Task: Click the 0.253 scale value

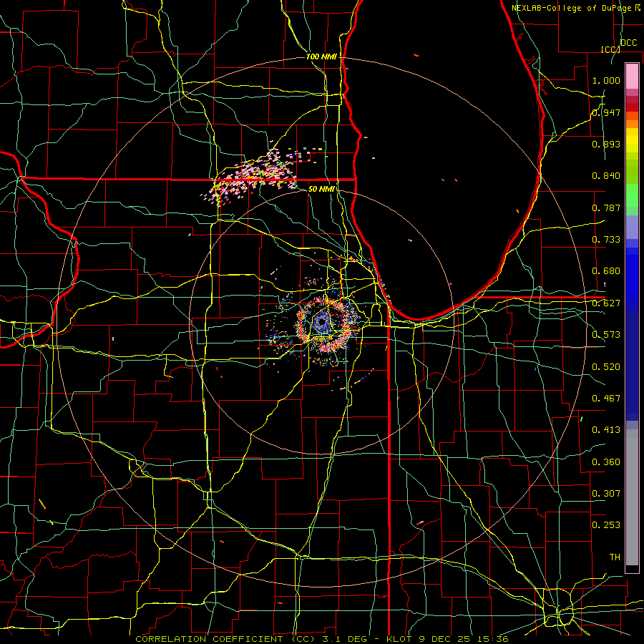Action: click(x=606, y=525)
